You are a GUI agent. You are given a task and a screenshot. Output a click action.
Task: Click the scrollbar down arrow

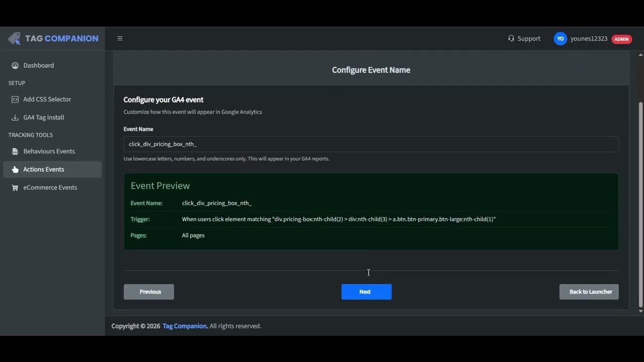click(640, 311)
